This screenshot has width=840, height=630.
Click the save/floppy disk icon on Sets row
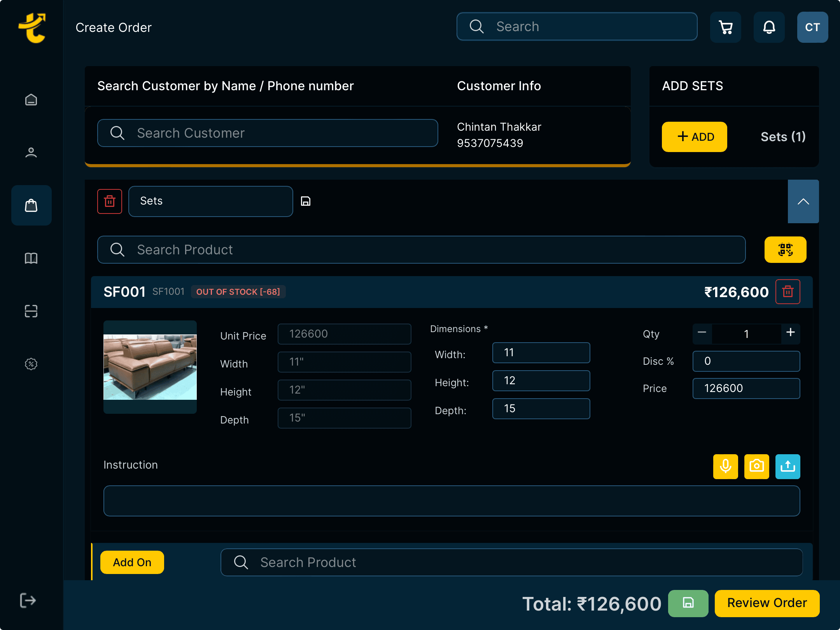(x=306, y=201)
